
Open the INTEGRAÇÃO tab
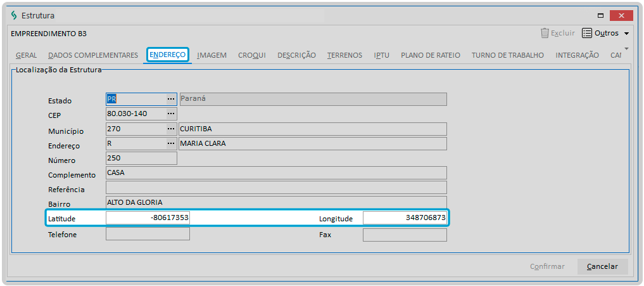click(x=577, y=55)
